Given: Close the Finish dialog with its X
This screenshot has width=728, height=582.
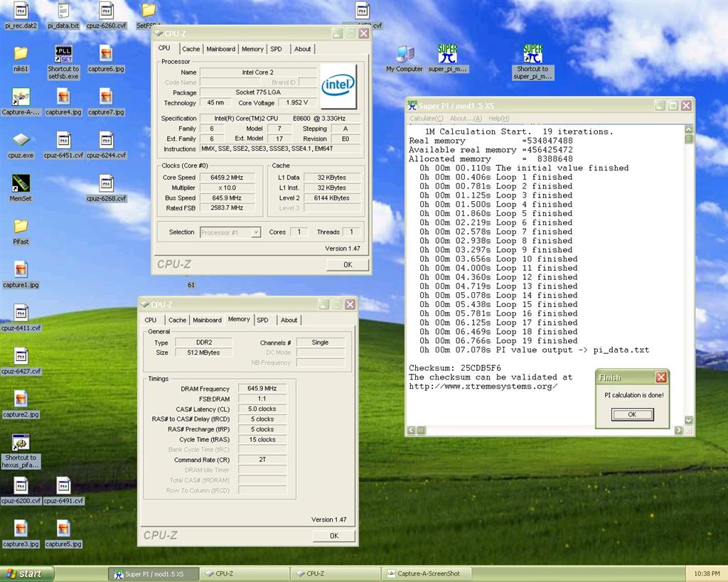Looking at the screenshot, I should click(x=661, y=377).
